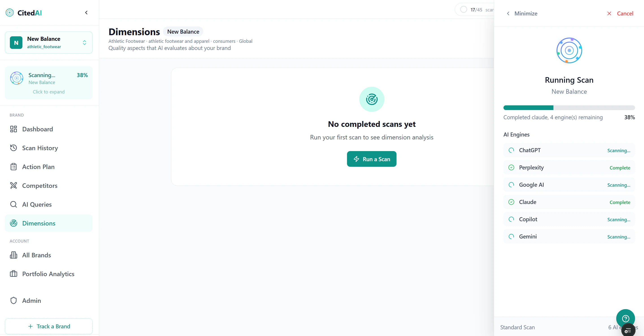Select the Competitors crossed swords icon
644x336 pixels.
coord(13,186)
